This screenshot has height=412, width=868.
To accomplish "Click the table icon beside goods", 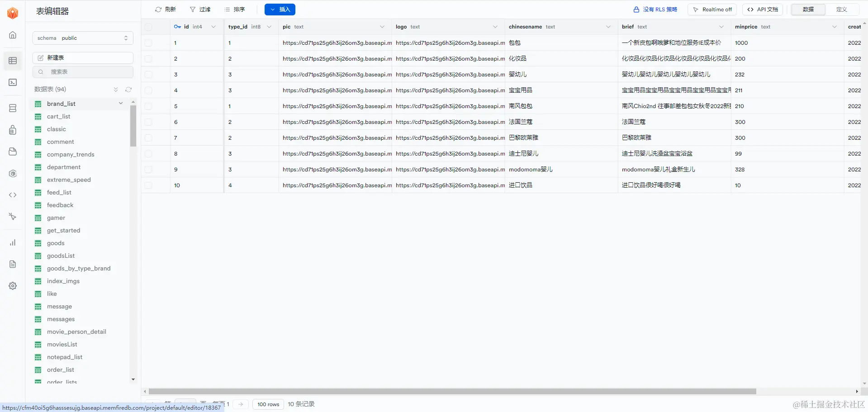I will point(38,243).
